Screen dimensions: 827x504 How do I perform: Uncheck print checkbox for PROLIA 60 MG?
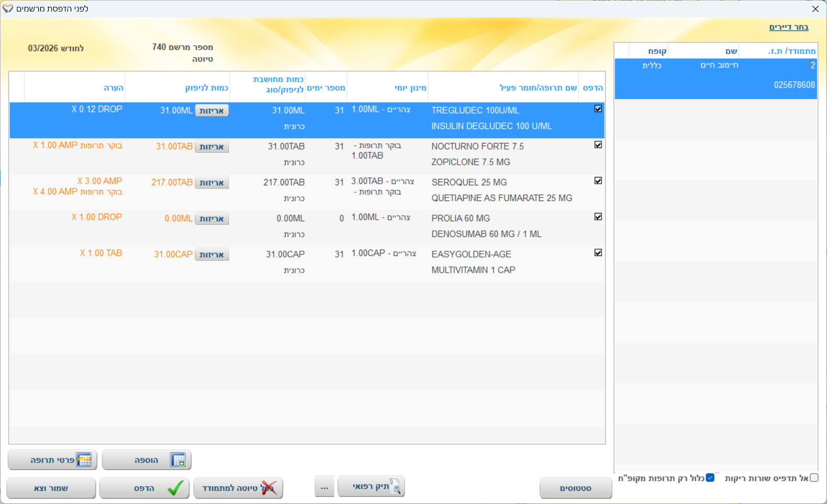[598, 217]
